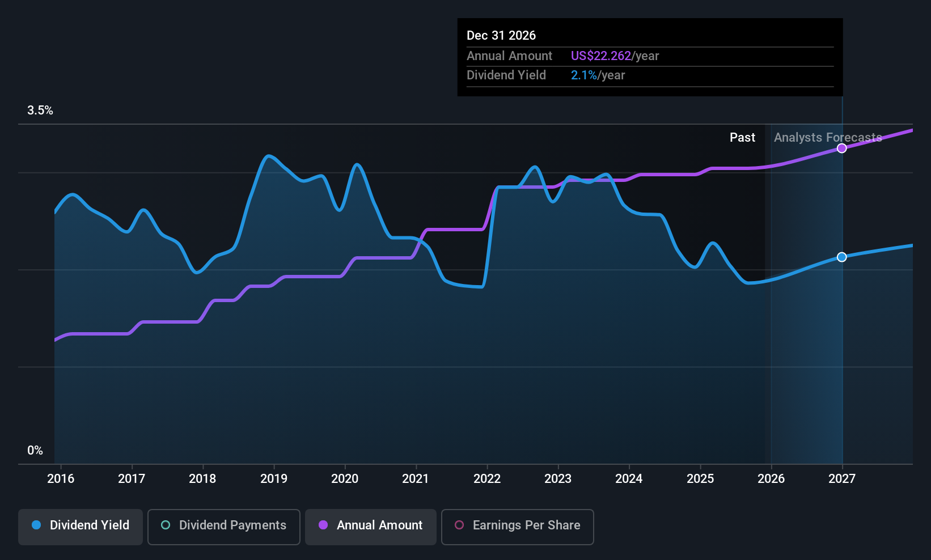Click the Annual Amount purple dot icon
The image size is (931, 560).
coord(323,525)
